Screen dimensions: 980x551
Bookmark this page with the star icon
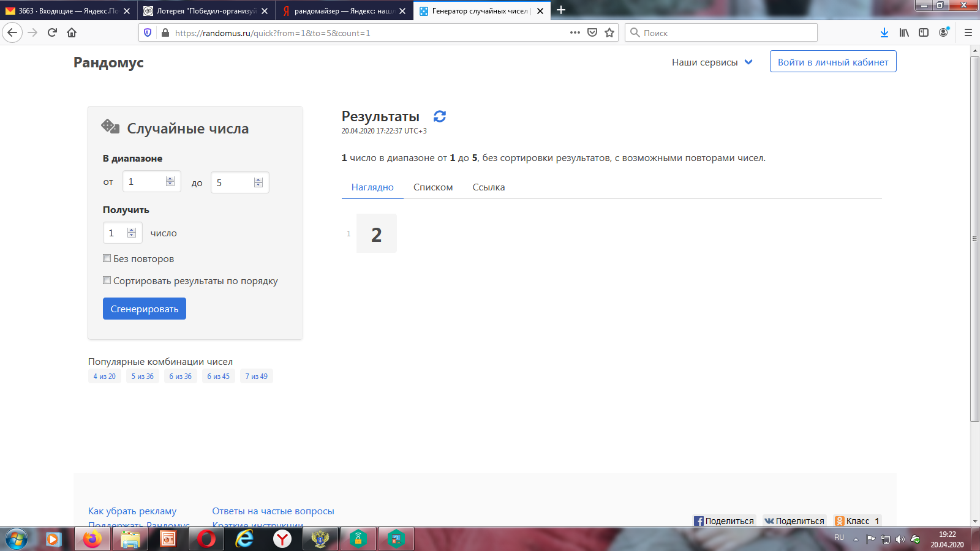[609, 32]
